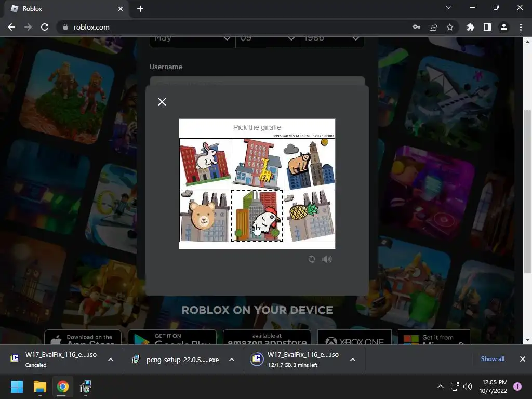Click the Chrome taskbar icon

click(x=63, y=387)
